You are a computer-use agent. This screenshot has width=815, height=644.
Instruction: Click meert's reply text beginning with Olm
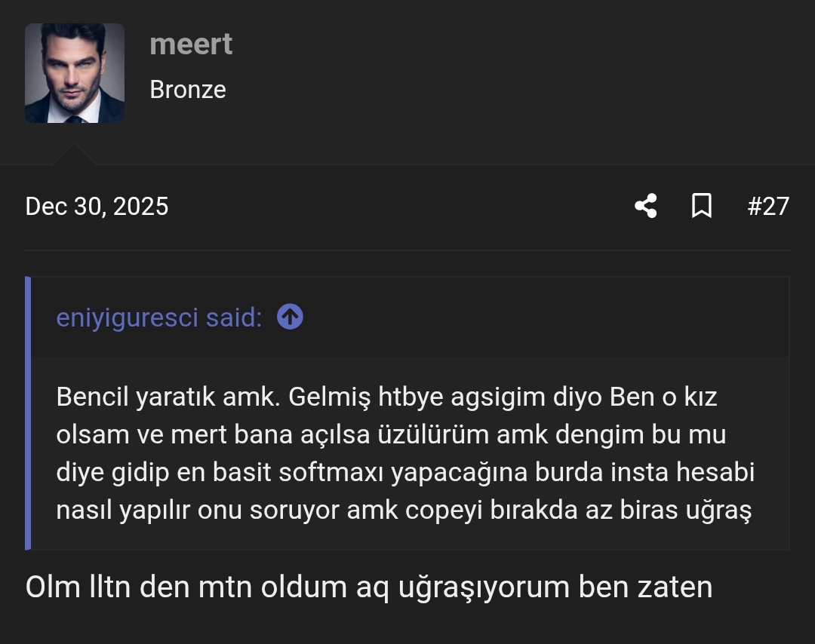[x=368, y=587]
